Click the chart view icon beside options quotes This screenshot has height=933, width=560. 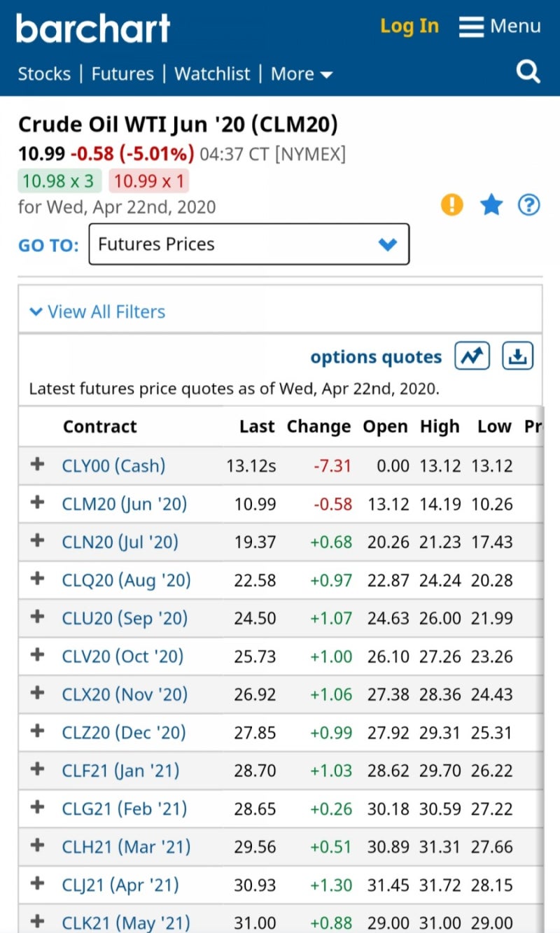pos(472,356)
